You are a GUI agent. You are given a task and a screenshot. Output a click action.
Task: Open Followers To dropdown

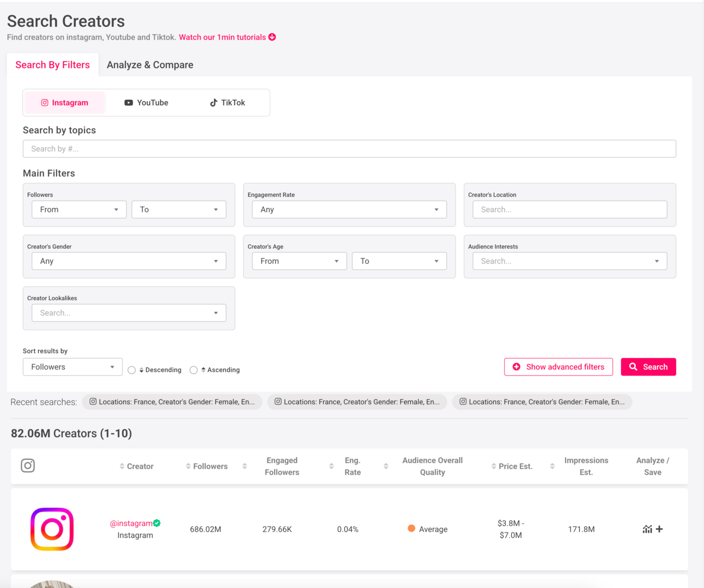coord(179,209)
